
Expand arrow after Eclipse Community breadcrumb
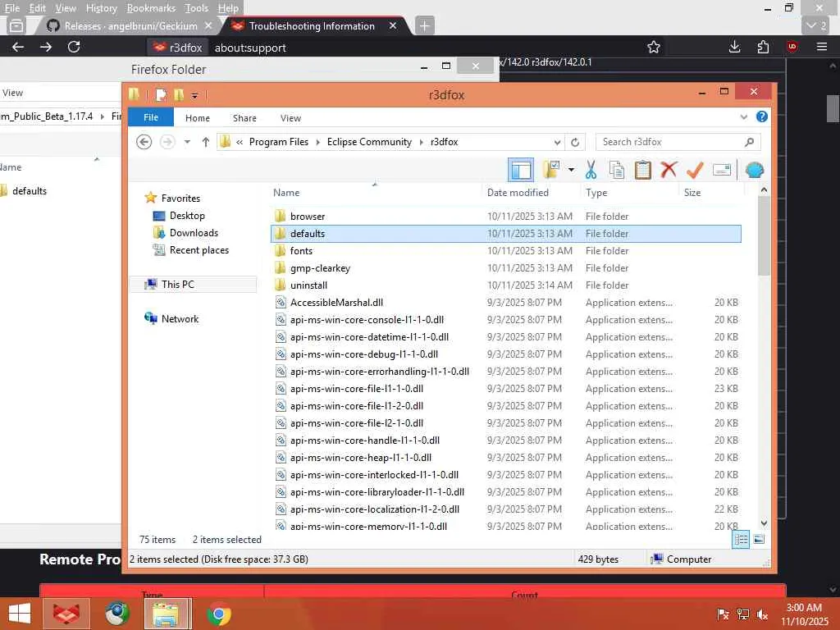[421, 142]
